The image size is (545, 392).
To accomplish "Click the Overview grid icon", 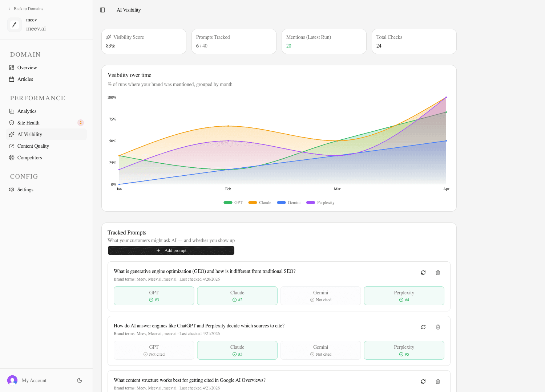I will pos(12,68).
